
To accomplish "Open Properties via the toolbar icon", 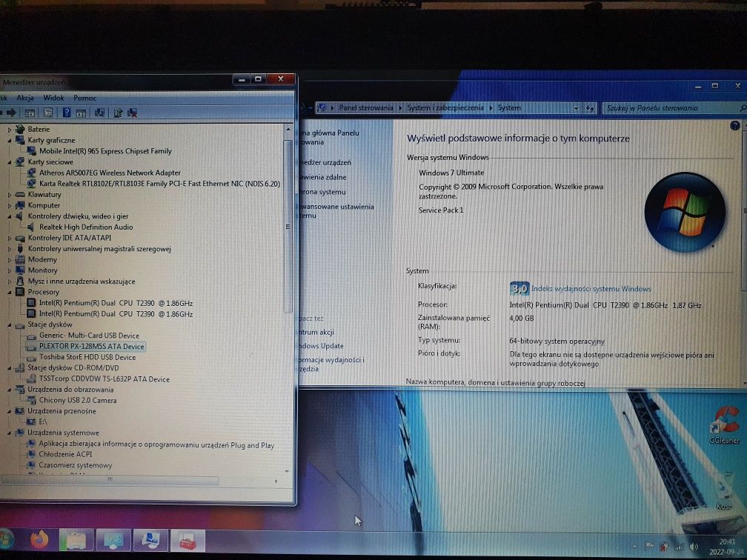I will pyautogui.click(x=47, y=113).
